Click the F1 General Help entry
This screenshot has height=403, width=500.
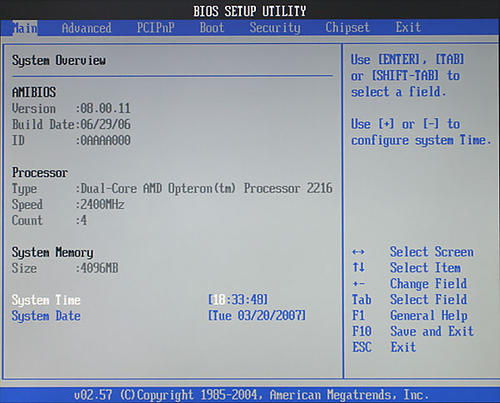[410, 315]
